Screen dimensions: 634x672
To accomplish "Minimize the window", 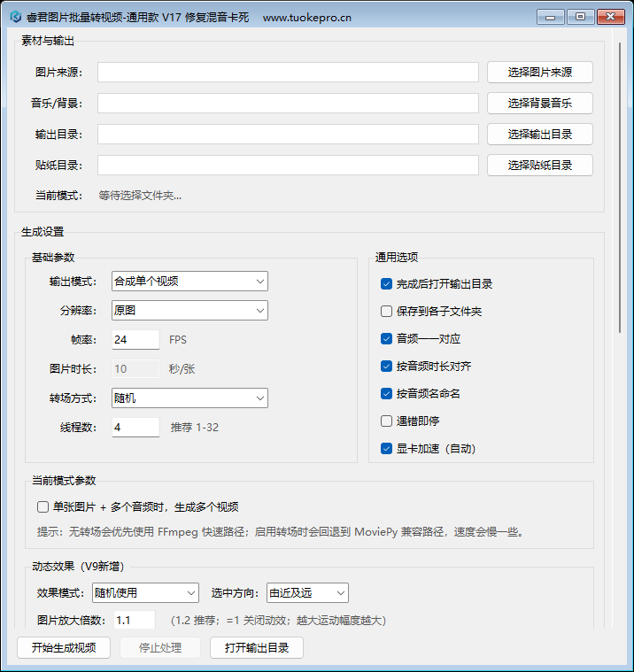I will click(551, 17).
